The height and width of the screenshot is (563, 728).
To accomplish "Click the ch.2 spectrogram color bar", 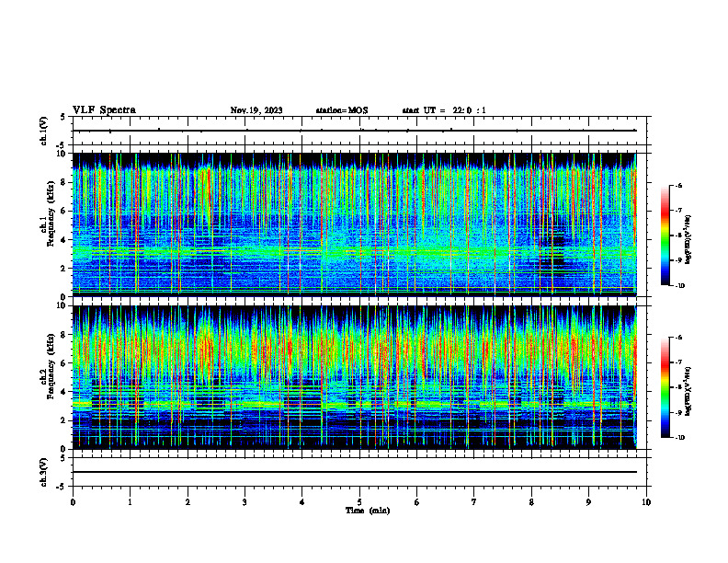I will point(665,387).
